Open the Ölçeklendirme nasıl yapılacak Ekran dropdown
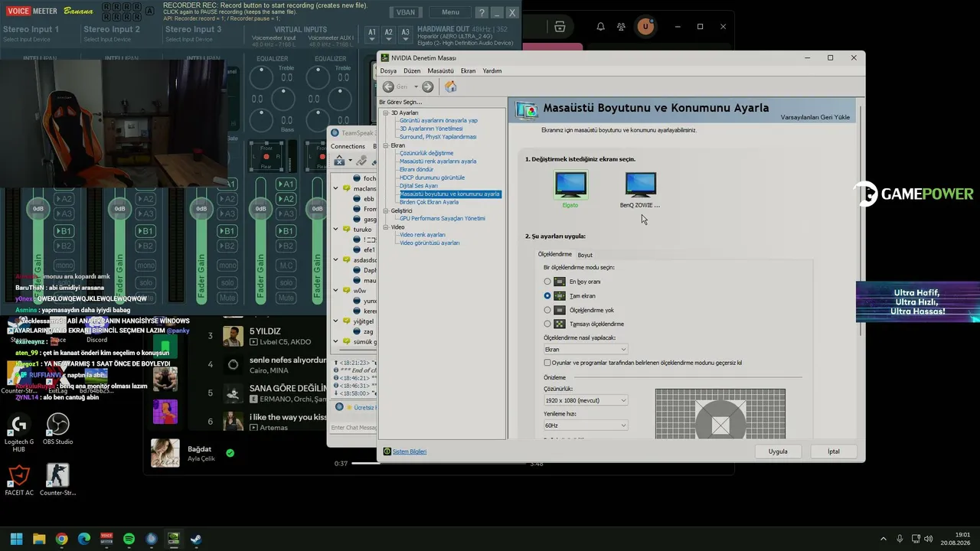The height and width of the screenshot is (551, 980). [586, 350]
